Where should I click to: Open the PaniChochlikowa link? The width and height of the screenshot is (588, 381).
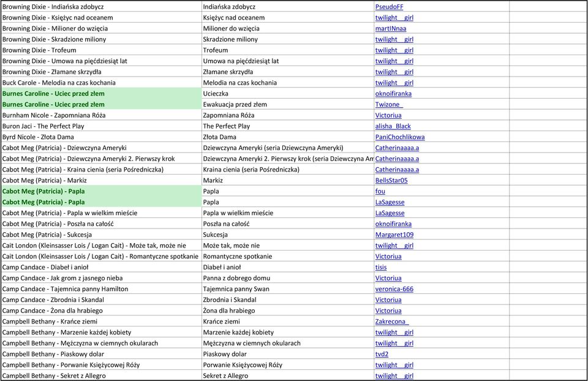(400, 137)
